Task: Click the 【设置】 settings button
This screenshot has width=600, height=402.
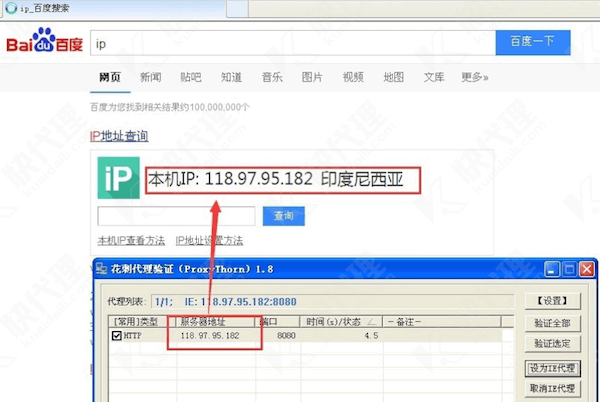Action: click(550, 300)
